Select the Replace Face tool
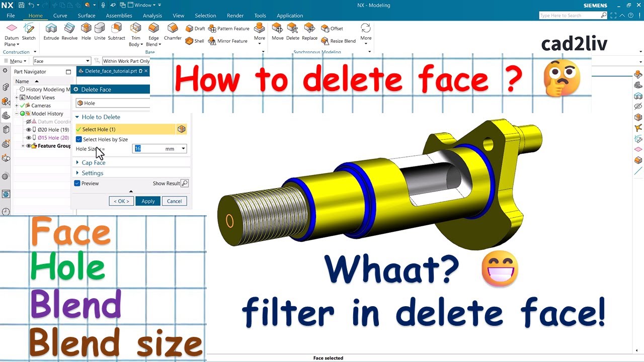Screen dimensions: 644x362 tap(309, 31)
